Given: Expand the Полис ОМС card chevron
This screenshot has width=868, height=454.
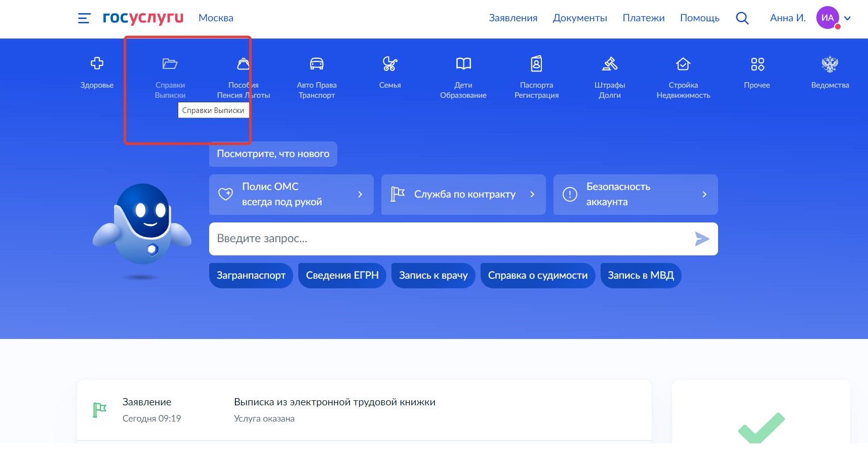Looking at the screenshot, I should (360, 195).
